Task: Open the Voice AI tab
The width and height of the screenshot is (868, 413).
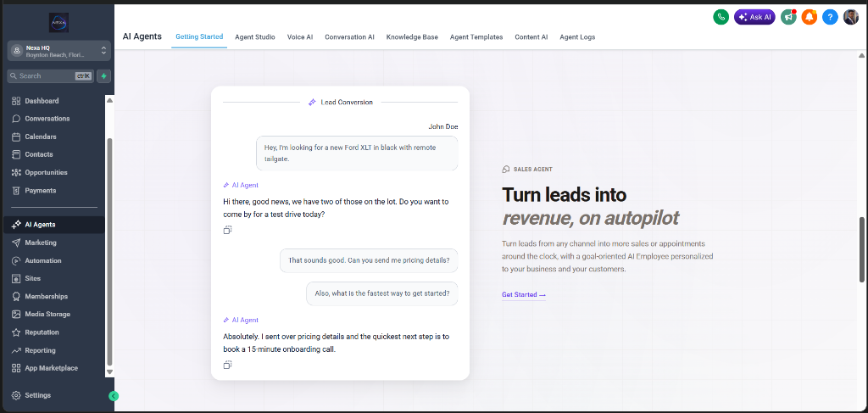Action: tap(300, 37)
